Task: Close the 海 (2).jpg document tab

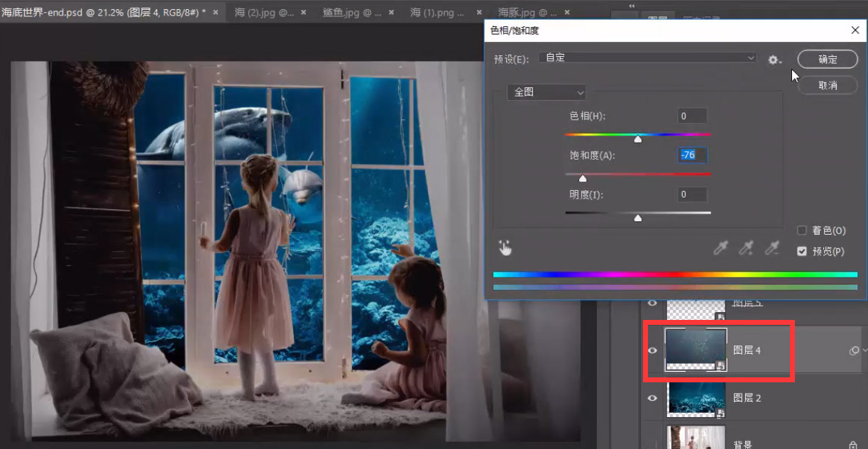Action: pos(304,13)
